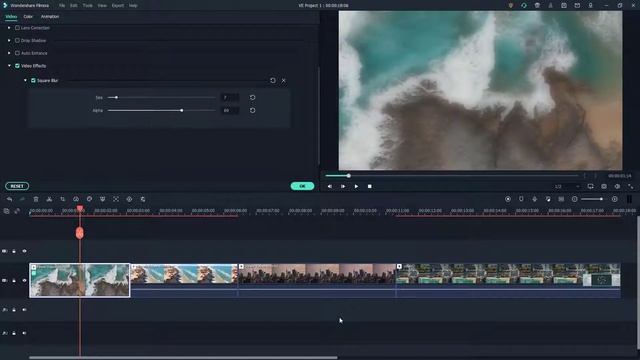Click the Alpha slider handle
This screenshot has height=360, width=640.
tap(182, 111)
